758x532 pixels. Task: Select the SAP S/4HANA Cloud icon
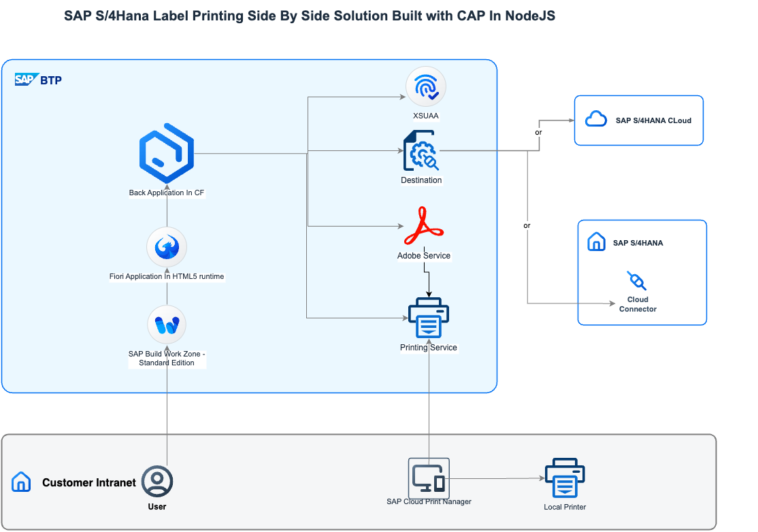click(596, 118)
